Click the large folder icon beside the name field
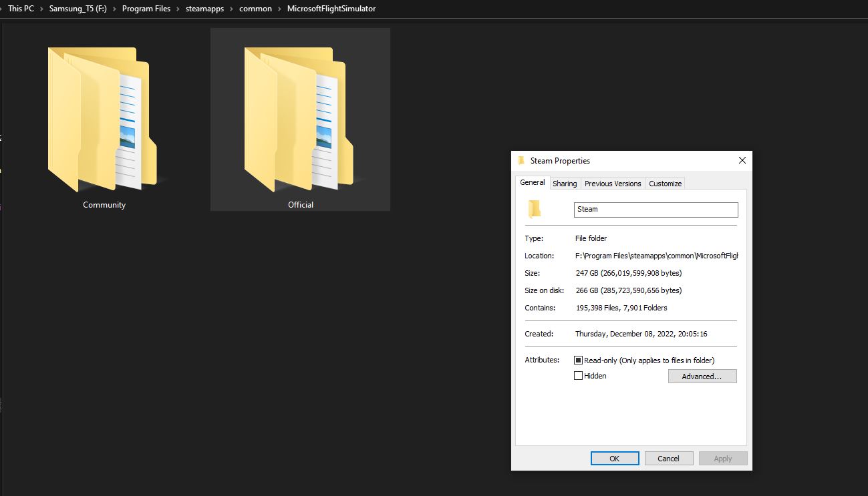Image resolution: width=868 pixels, height=496 pixels. [x=534, y=209]
